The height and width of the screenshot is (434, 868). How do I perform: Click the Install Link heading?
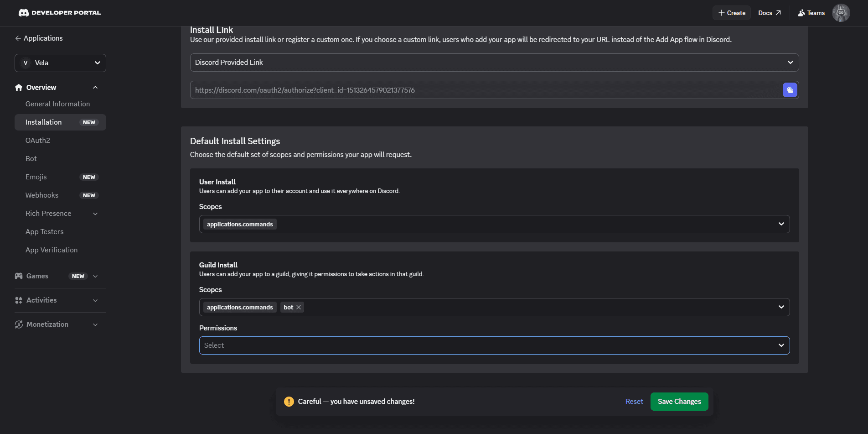212,30
